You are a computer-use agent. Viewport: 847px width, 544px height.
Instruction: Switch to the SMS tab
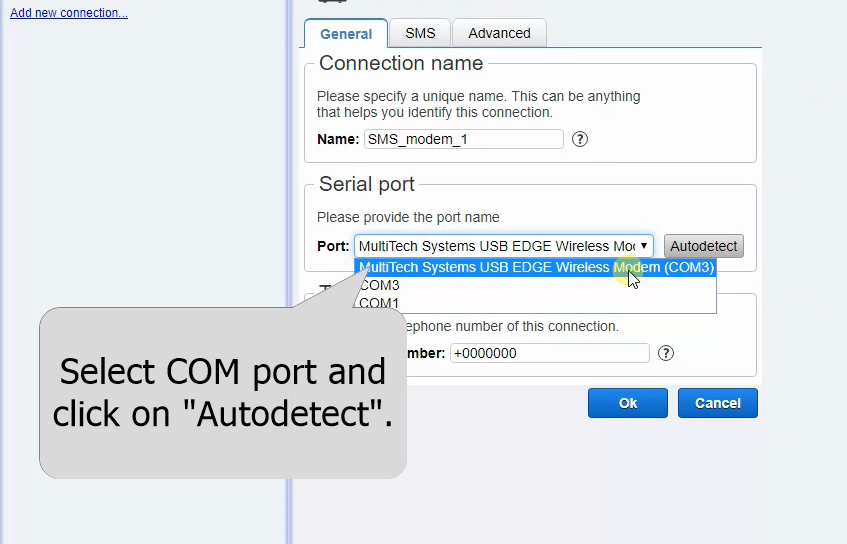[x=420, y=33]
